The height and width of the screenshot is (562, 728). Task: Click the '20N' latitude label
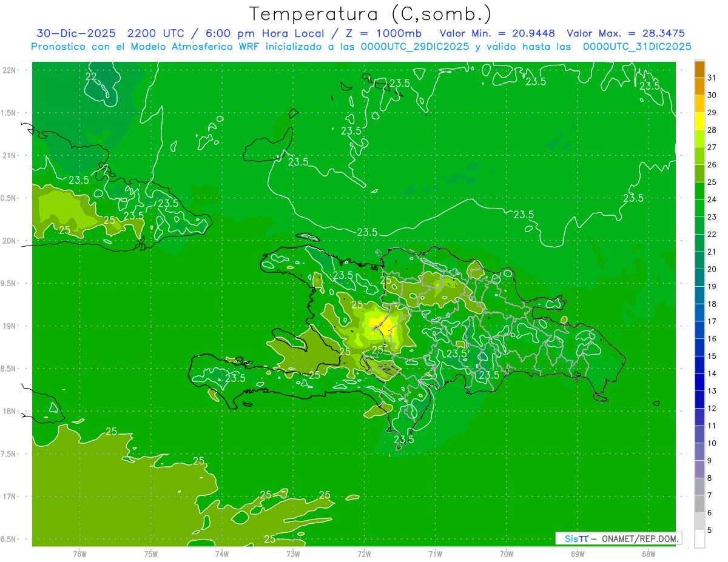pyautogui.click(x=9, y=241)
